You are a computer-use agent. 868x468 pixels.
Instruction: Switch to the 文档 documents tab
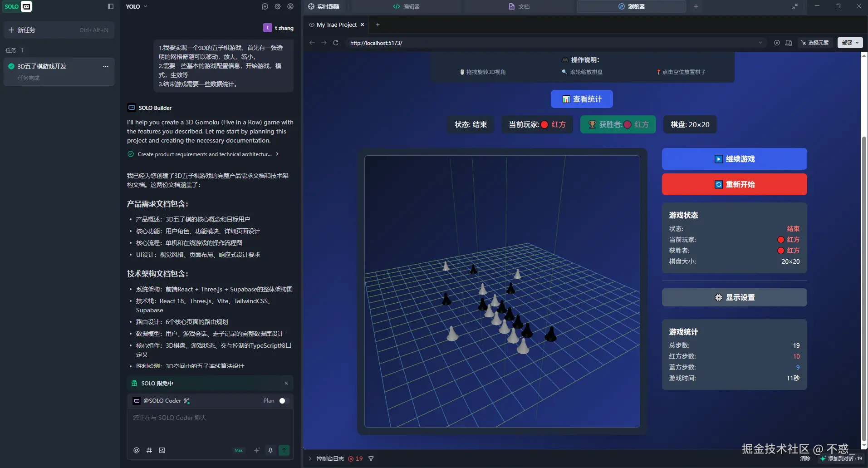pos(519,6)
